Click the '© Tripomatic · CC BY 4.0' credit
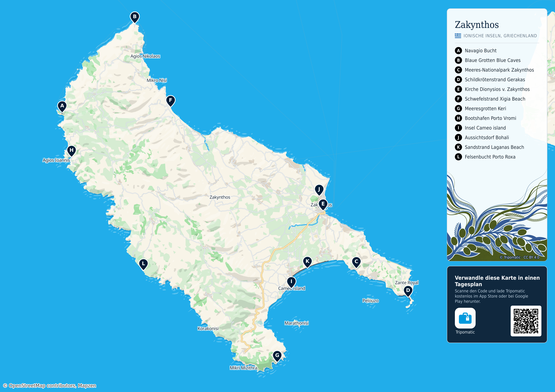The height and width of the screenshot is (392, 555). coord(519,257)
